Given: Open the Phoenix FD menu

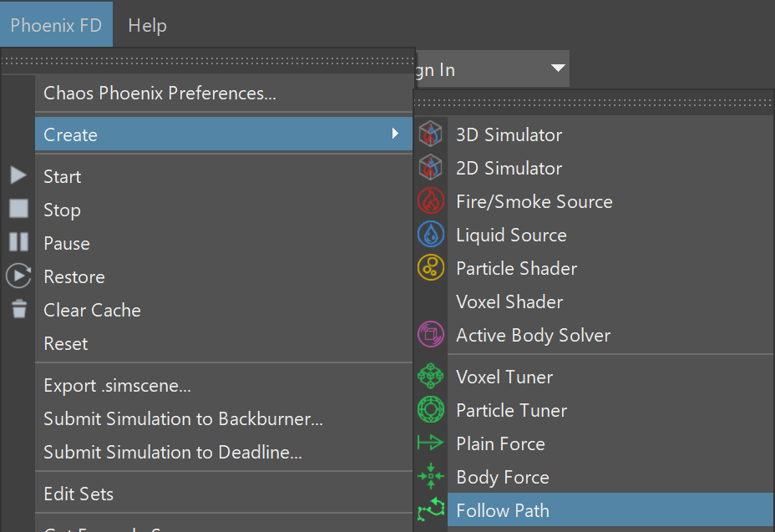Looking at the screenshot, I should click(x=56, y=24).
